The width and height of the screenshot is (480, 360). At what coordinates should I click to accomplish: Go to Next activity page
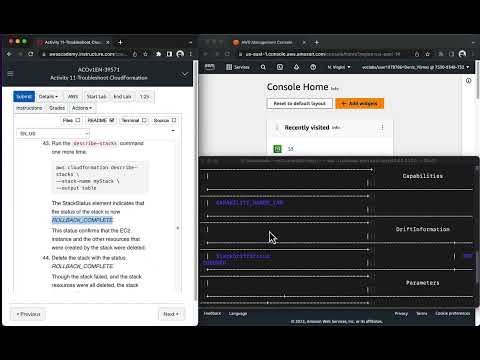point(171,314)
